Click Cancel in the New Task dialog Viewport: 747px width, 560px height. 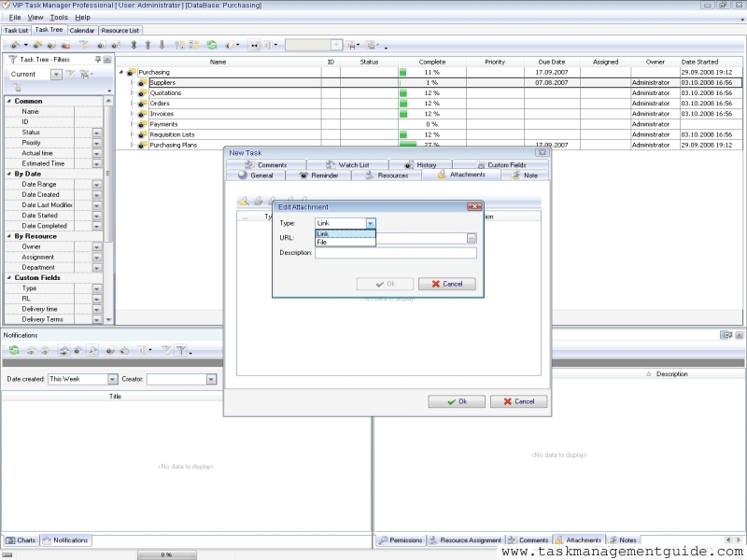pos(518,401)
